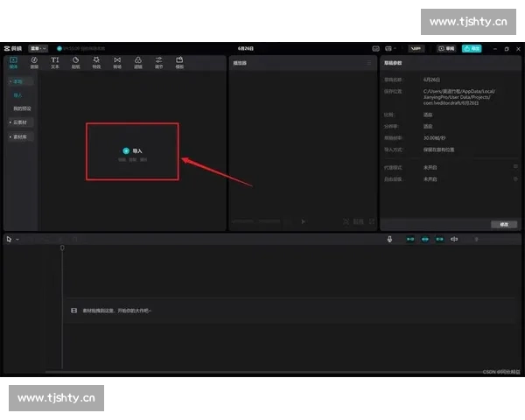Click the project title 6月26日 in title bar
The width and height of the screenshot is (525, 420).
(246, 49)
